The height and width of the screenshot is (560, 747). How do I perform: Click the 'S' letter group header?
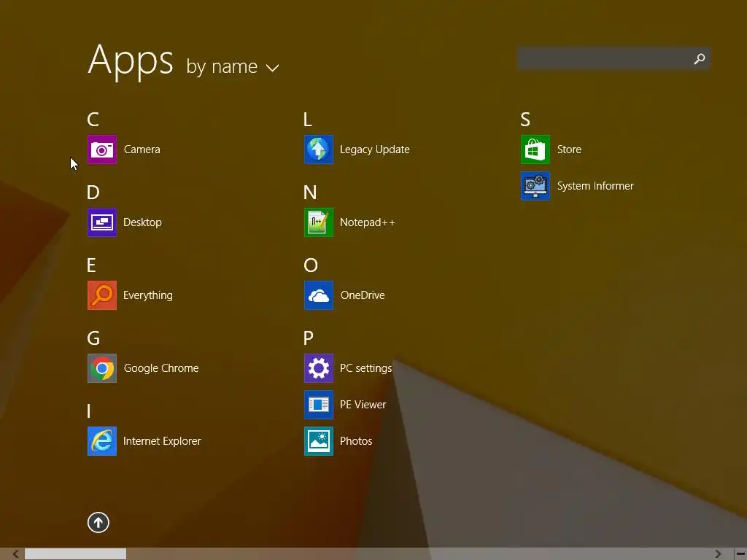pos(525,119)
